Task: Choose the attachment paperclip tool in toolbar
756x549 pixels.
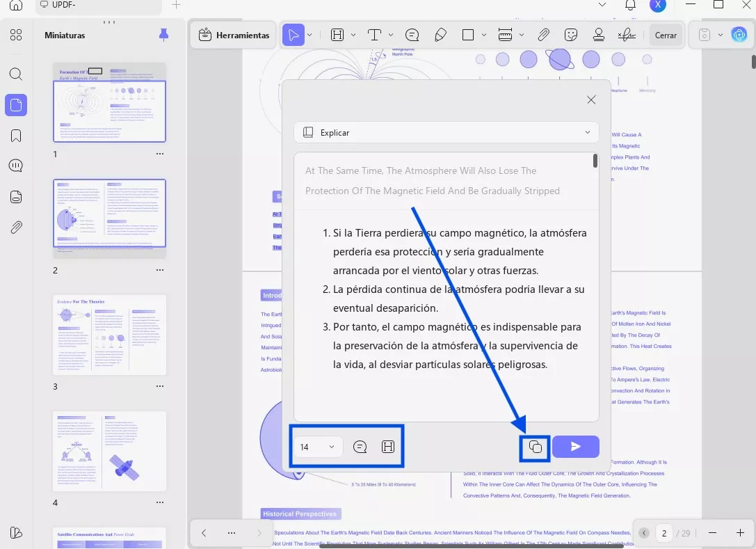Action: (543, 35)
